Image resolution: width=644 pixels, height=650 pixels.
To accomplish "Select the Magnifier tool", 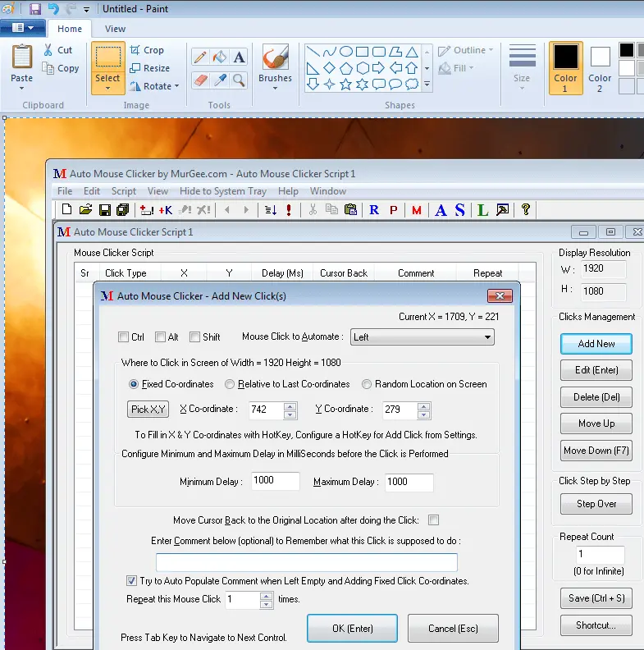I will click(x=239, y=80).
